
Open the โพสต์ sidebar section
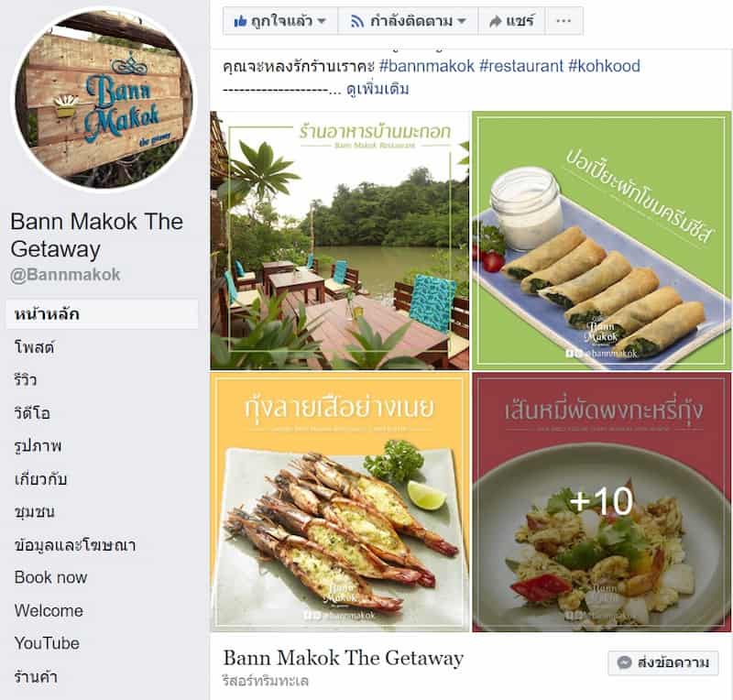pyautogui.click(x=34, y=347)
